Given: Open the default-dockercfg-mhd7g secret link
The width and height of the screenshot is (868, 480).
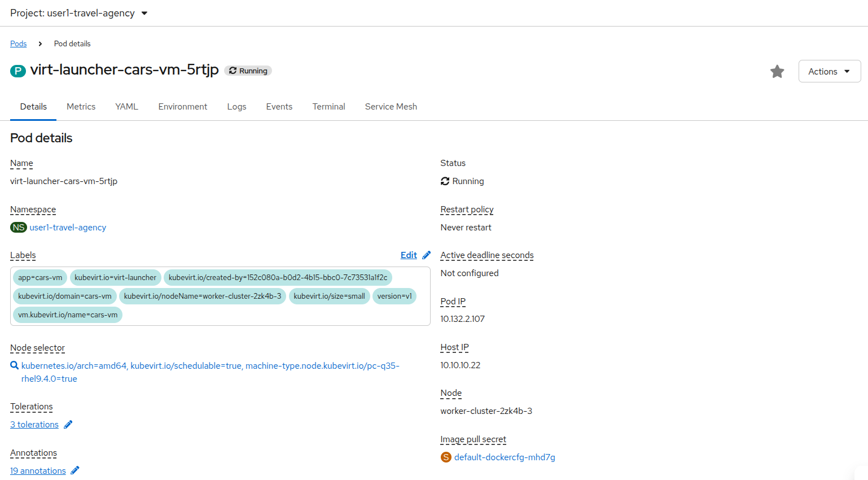Looking at the screenshot, I should click(x=505, y=457).
